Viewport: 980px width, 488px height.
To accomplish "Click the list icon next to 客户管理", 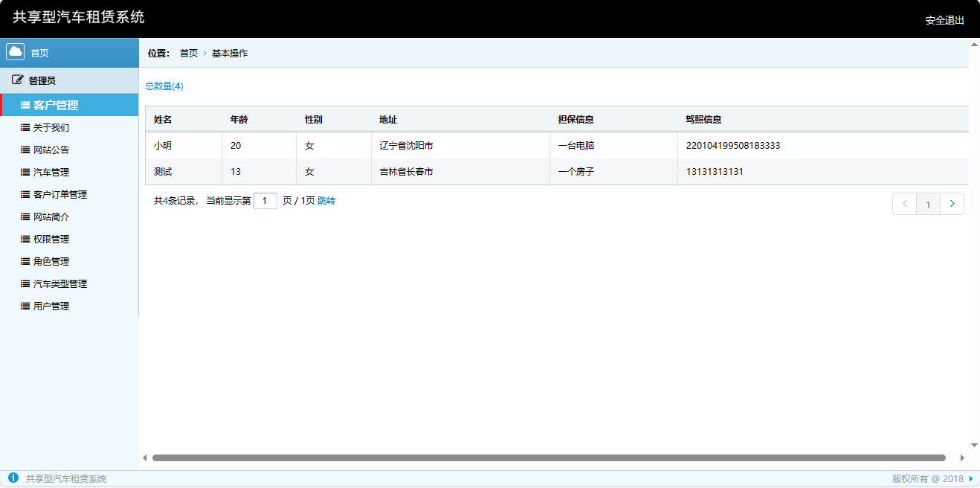I will [25, 105].
